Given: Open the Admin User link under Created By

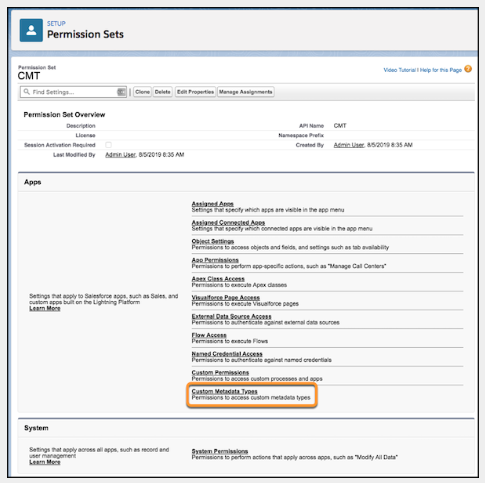Looking at the screenshot, I should coord(349,145).
